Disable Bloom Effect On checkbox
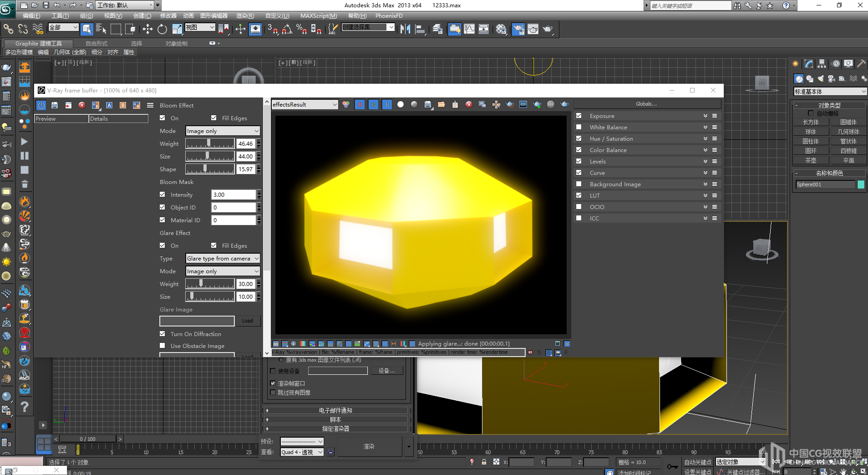Image resolution: width=868 pixels, height=475 pixels. click(x=162, y=118)
